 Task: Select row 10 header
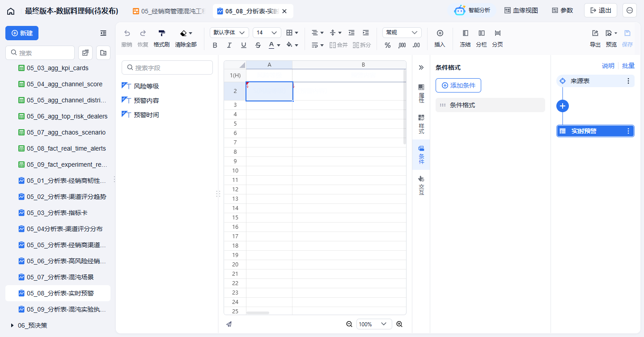tap(235, 170)
